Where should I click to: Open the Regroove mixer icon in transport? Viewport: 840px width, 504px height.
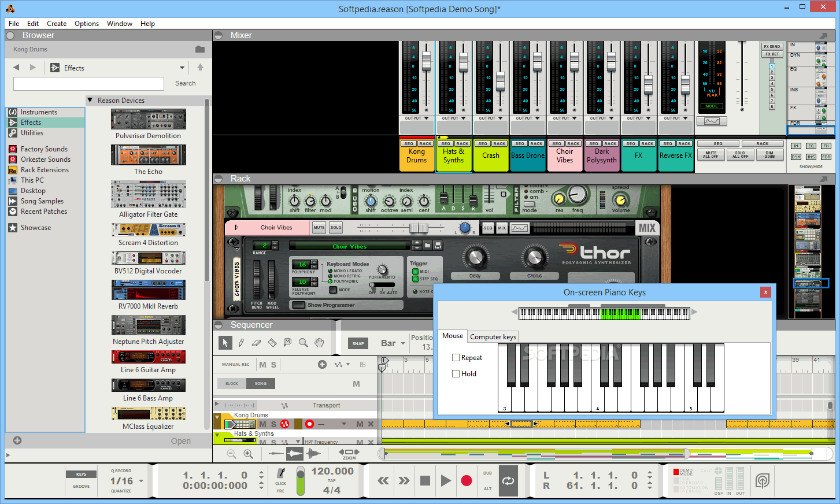point(763,480)
